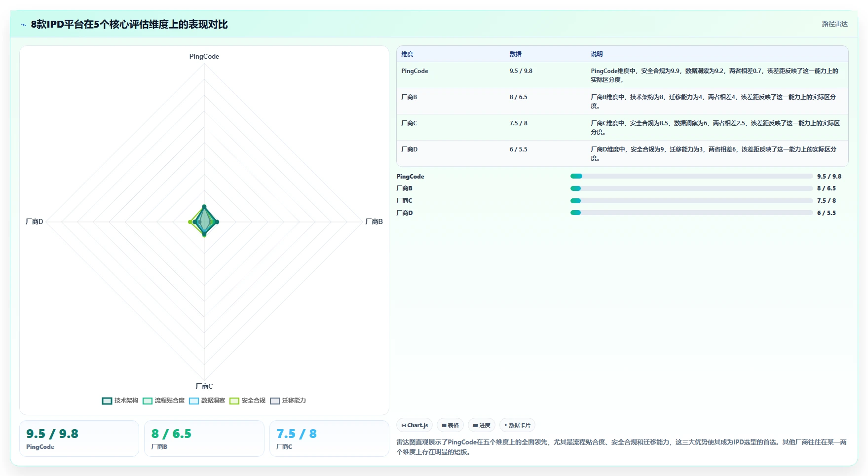
Task: Click the 8 / 6.5 value after progress bar
Action: [827, 188]
